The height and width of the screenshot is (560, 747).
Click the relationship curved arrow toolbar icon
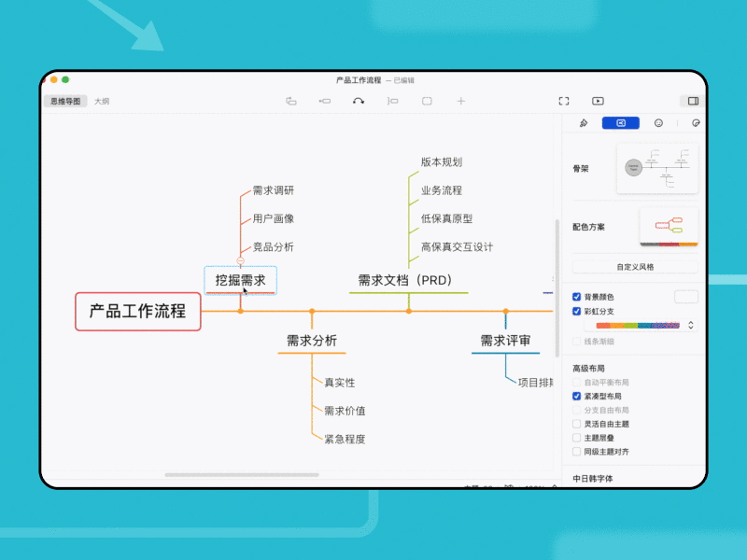point(358,101)
